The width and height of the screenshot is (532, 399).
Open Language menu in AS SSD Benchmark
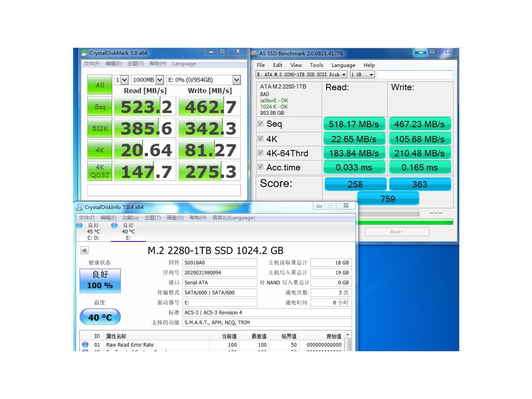[x=343, y=65]
